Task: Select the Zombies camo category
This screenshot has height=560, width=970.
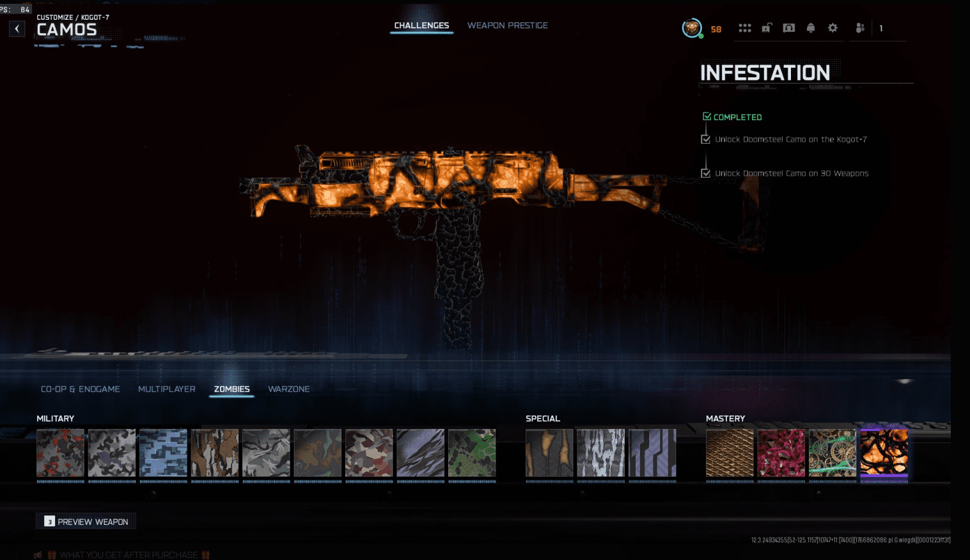Action: point(232,389)
